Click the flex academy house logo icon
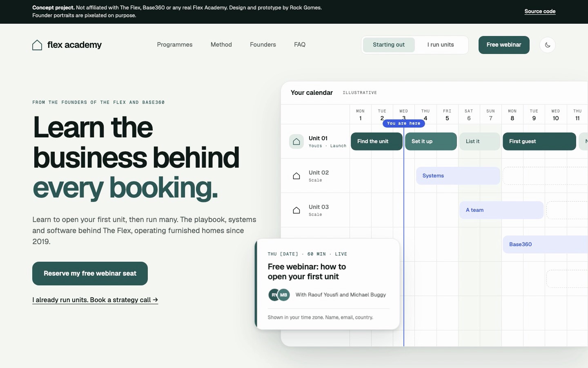Image resolution: width=588 pixels, height=368 pixels. [37, 45]
